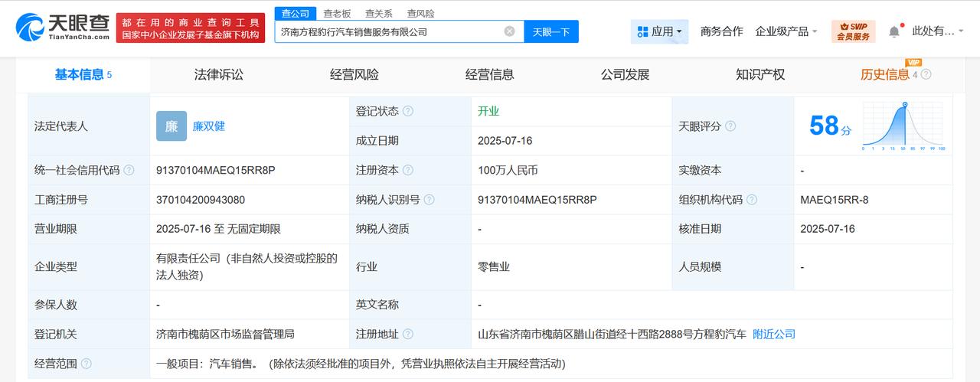Select the 廉 avatar of the legal representative
This screenshot has height=382, width=980.
coord(171,126)
